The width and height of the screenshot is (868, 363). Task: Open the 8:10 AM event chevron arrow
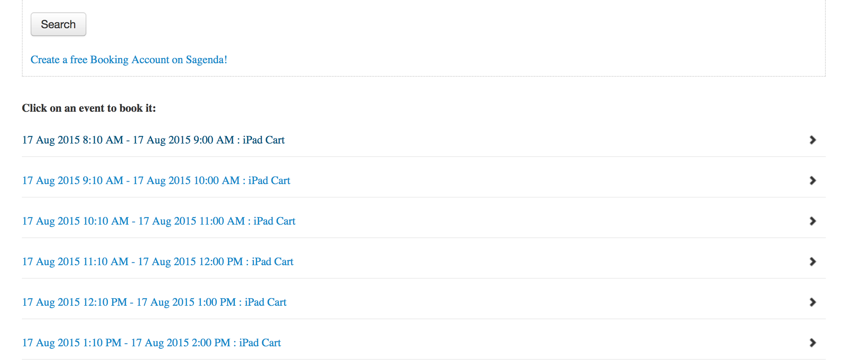click(x=813, y=140)
